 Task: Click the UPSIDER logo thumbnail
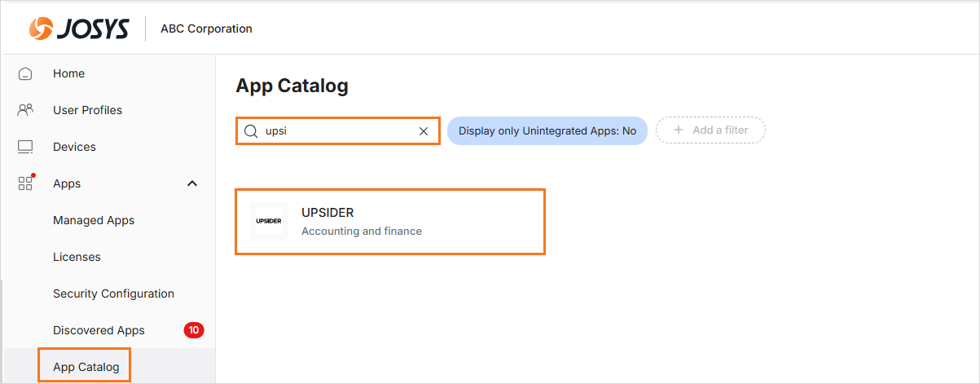[269, 221]
